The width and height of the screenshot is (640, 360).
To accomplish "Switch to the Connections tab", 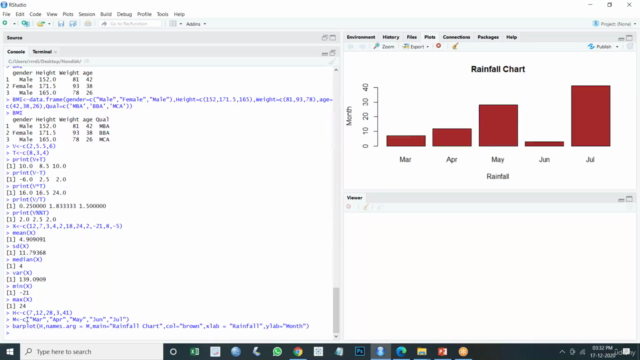I will pos(456,37).
